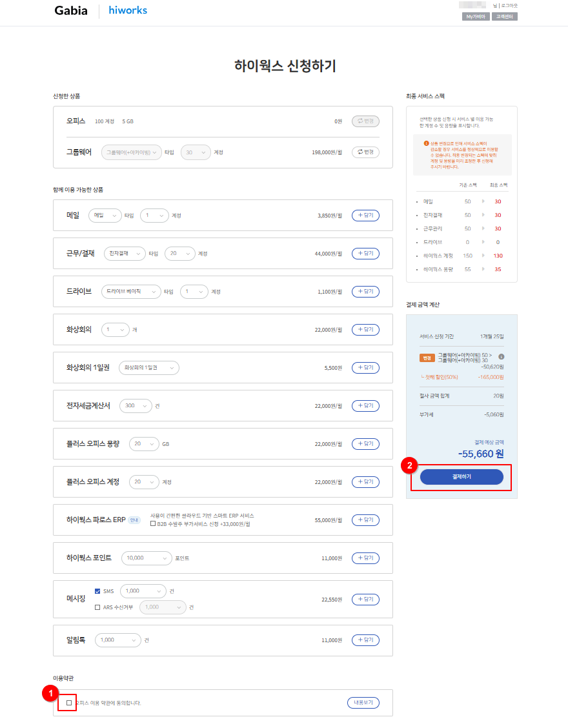The width and height of the screenshot is (568, 728).
Task: Click the Gabia logo
Action: point(71,10)
